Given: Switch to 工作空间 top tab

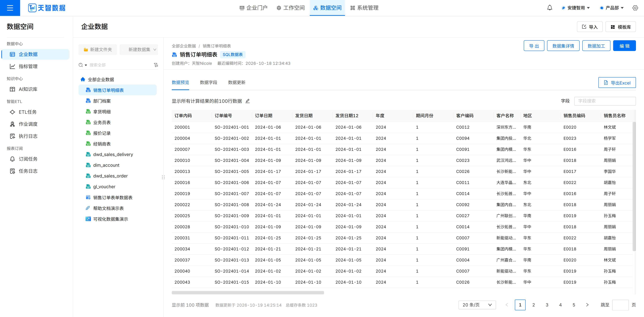Looking at the screenshot, I should (x=290, y=8).
